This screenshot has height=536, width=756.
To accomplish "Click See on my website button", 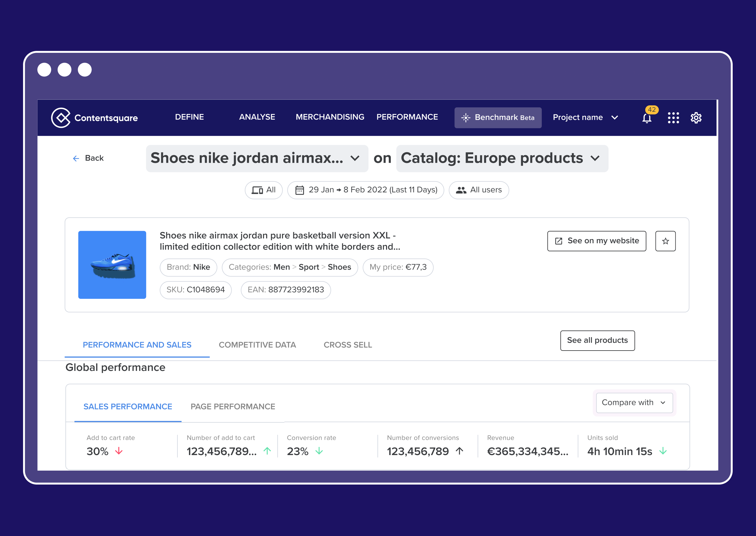I will [x=596, y=241].
